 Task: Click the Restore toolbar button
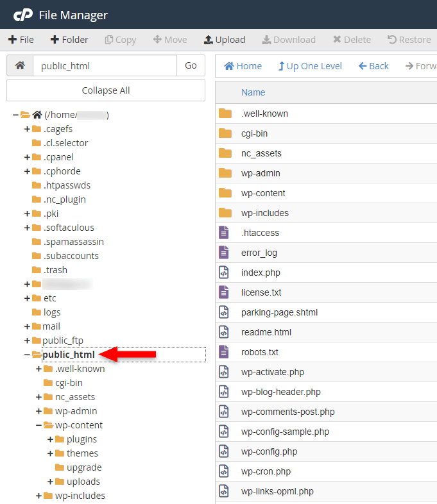(409, 40)
